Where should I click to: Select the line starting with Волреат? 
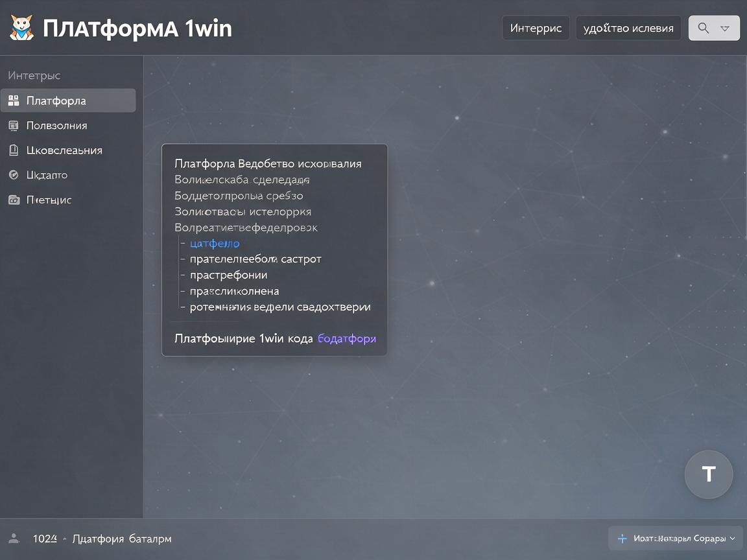pos(246,227)
